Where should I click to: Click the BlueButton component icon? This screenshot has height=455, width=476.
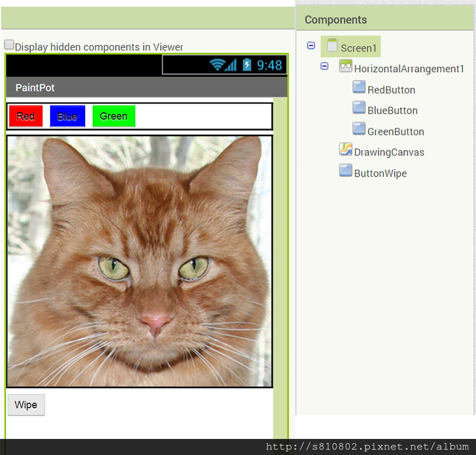click(x=359, y=108)
